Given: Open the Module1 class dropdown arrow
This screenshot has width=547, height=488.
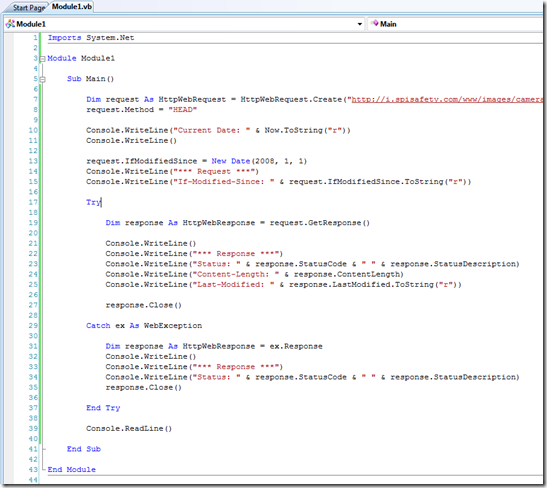Looking at the screenshot, I should (x=360, y=24).
